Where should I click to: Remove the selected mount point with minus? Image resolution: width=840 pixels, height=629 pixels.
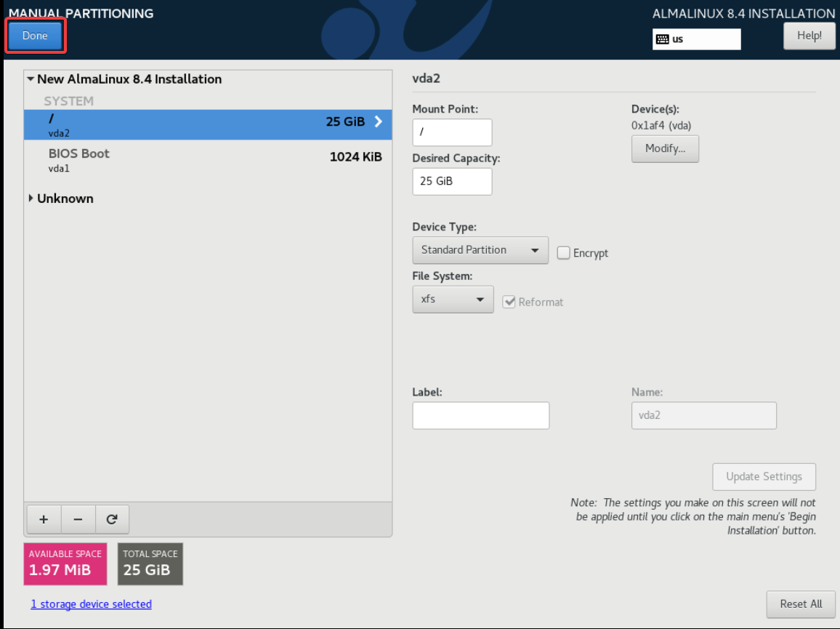click(78, 519)
